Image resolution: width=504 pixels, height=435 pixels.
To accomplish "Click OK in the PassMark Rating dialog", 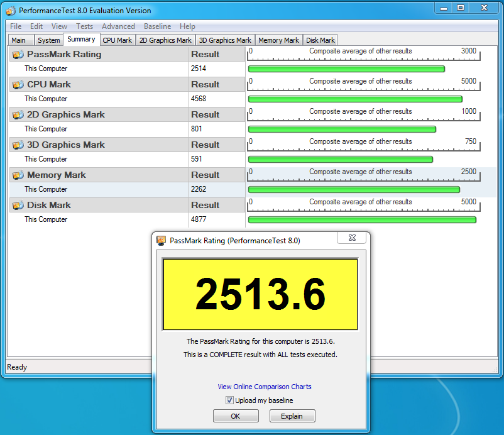I will [x=236, y=416].
